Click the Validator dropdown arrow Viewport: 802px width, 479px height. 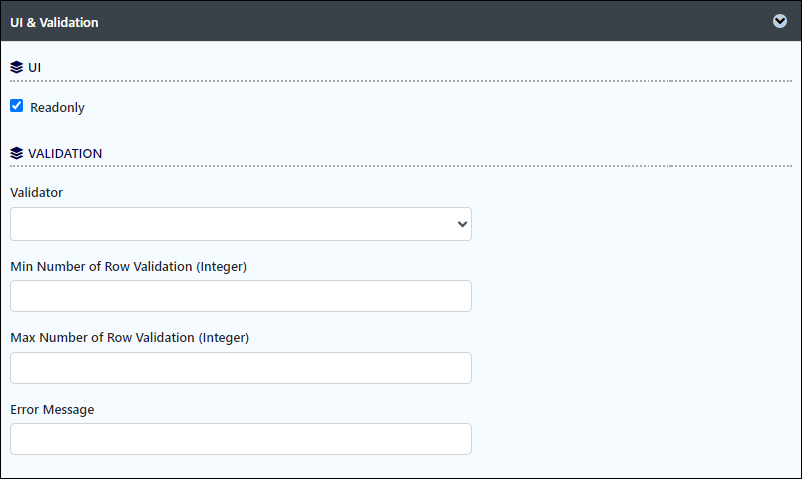point(462,224)
